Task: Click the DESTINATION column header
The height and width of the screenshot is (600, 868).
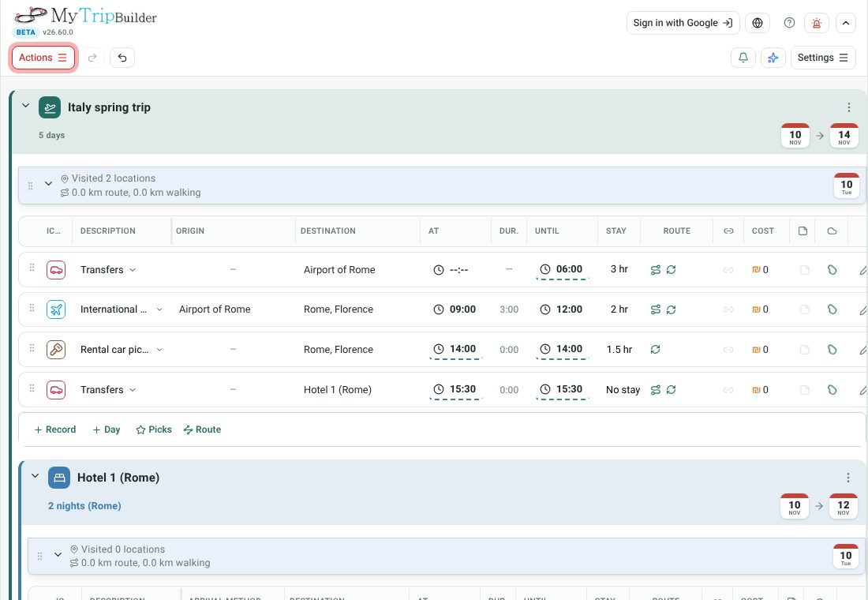Action: pos(328,231)
